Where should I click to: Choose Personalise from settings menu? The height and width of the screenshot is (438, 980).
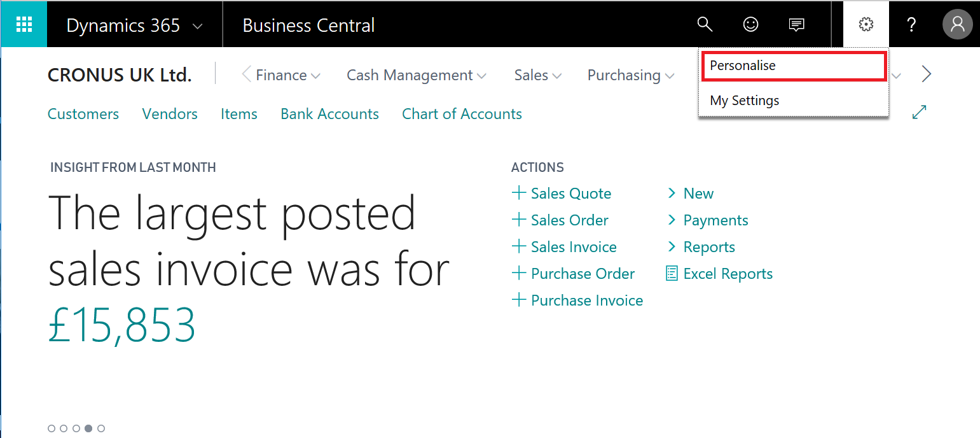pos(742,66)
